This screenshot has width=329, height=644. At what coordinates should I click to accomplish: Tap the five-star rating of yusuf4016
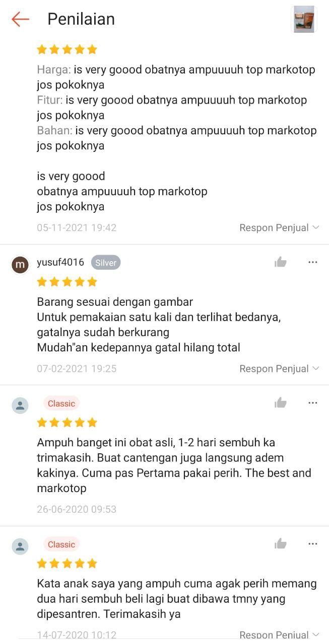(67, 282)
